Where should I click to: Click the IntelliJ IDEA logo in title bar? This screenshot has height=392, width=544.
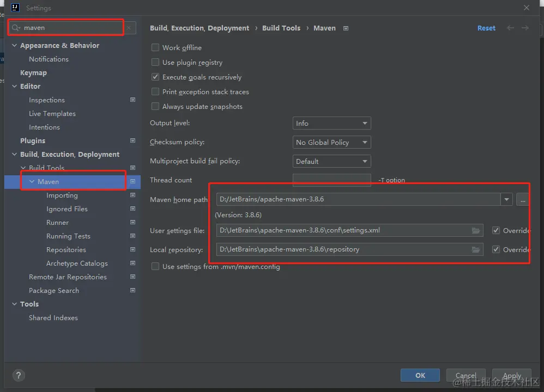click(15, 8)
